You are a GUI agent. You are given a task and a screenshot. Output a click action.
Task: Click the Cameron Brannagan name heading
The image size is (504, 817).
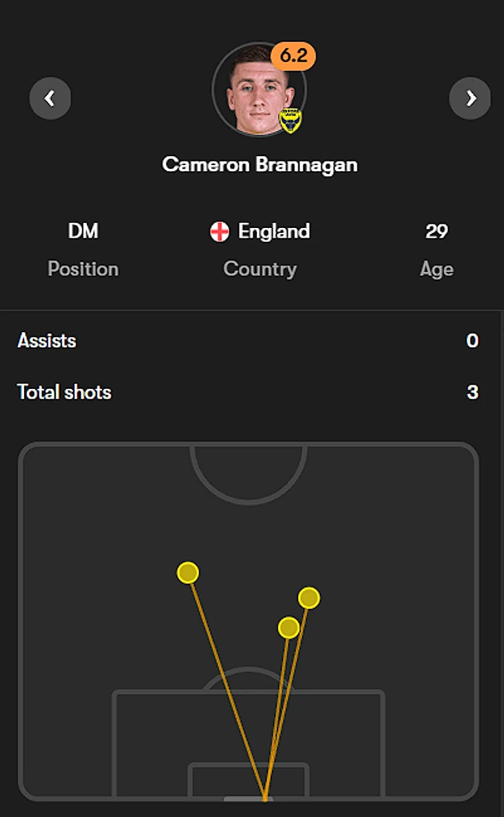pyautogui.click(x=260, y=164)
